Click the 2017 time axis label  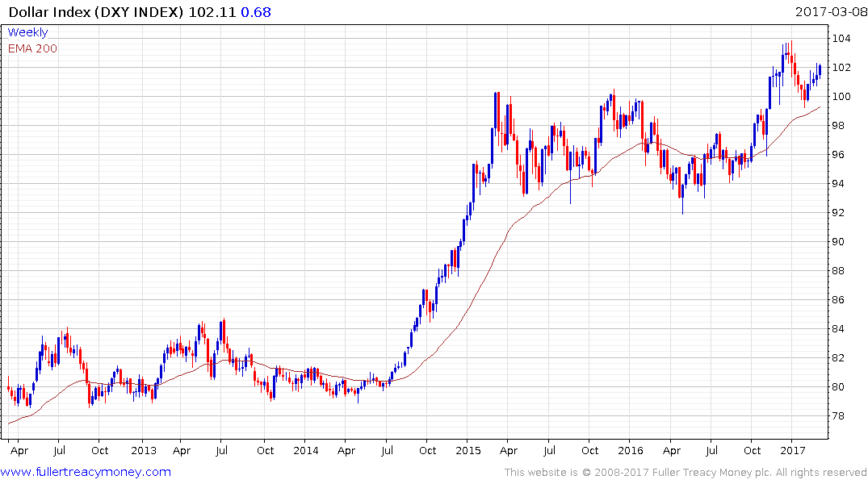coord(793,450)
